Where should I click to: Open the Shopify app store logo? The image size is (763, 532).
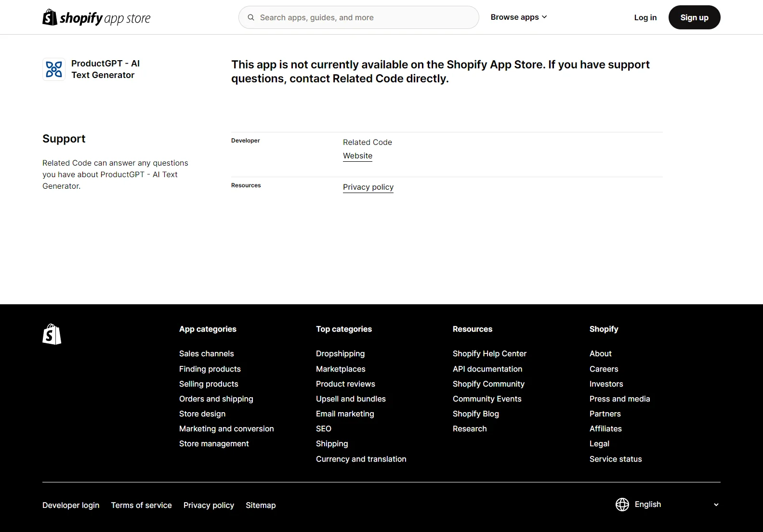click(96, 17)
